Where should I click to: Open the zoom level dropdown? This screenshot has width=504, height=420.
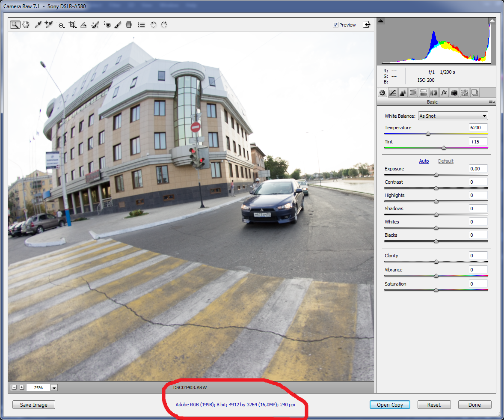[54, 387]
